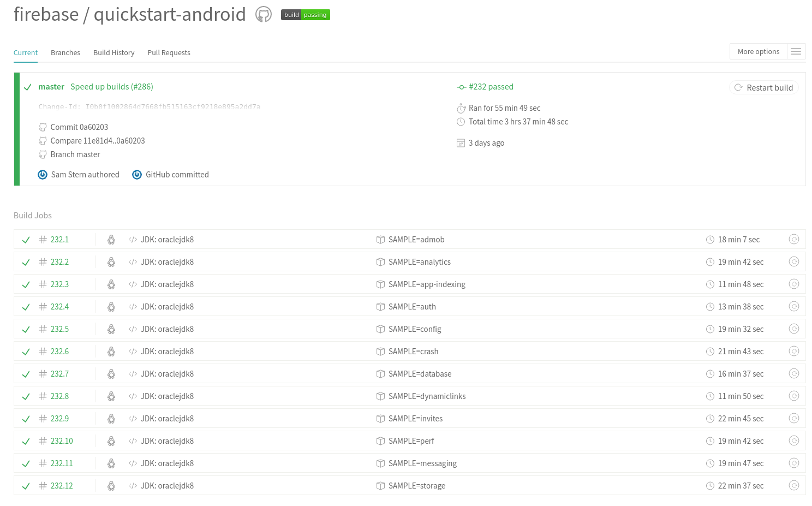Switch to the Branches tab
Viewport: 812px width, 506px height.
[x=65, y=52]
